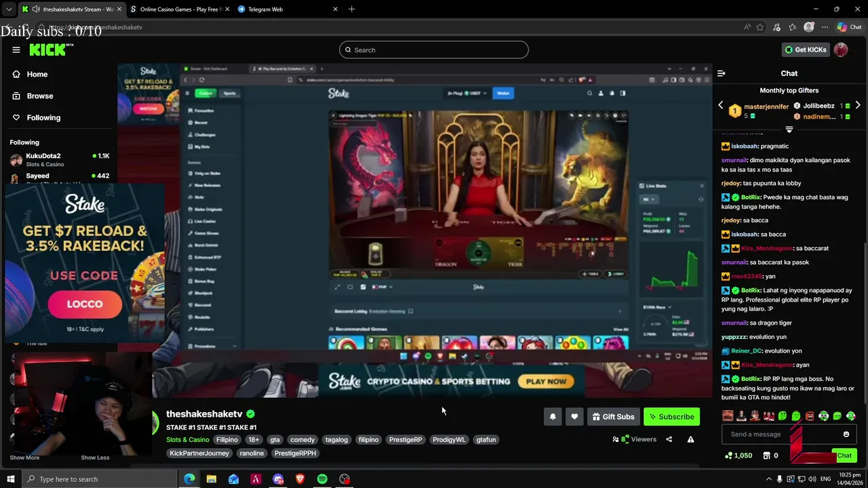Open the emoji picker in chat
The height and width of the screenshot is (488, 868).
coord(846,434)
